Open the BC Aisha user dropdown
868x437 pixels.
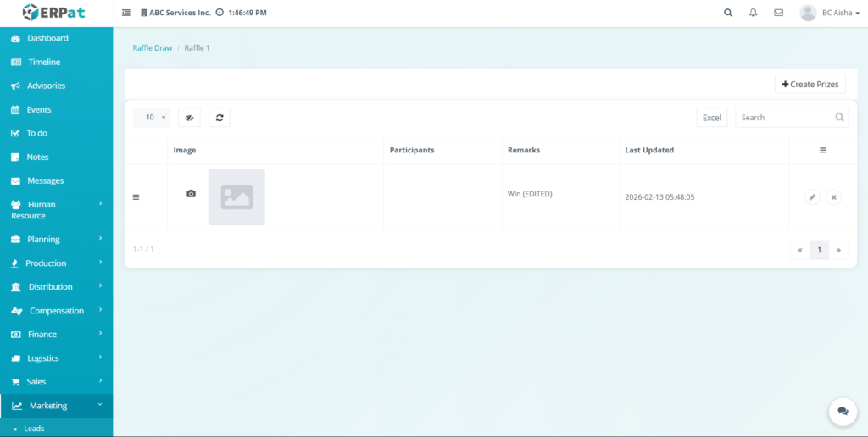coord(826,13)
